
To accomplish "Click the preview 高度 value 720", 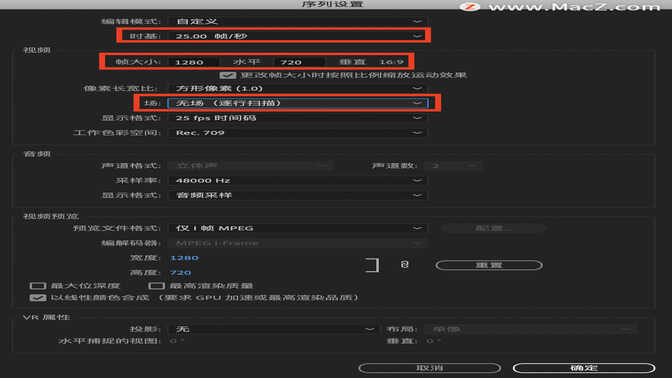I will [180, 273].
